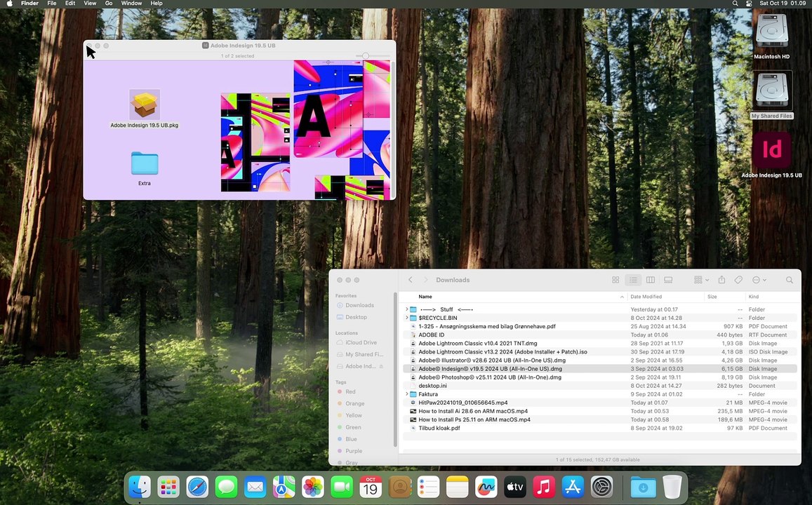Go forward in the Downloads Finder window
Image resolution: width=812 pixels, height=505 pixels.
pyautogui.click(x=426, y=280)
